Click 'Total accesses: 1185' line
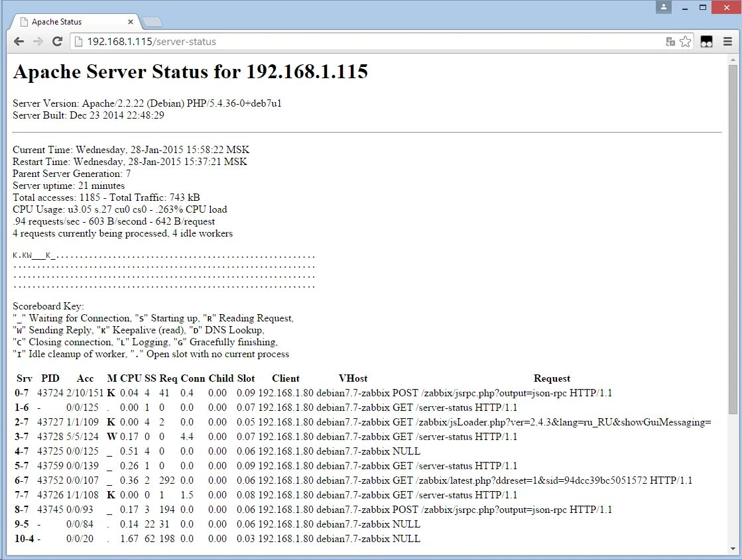The height and width of the screenshot is (560, 742). click(106, 197)
